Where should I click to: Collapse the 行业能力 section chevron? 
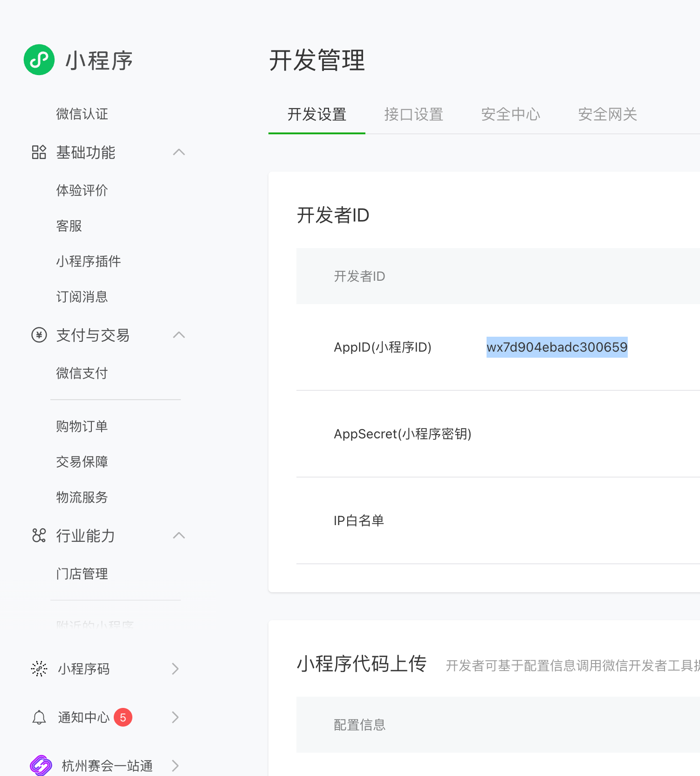[179, 535]
